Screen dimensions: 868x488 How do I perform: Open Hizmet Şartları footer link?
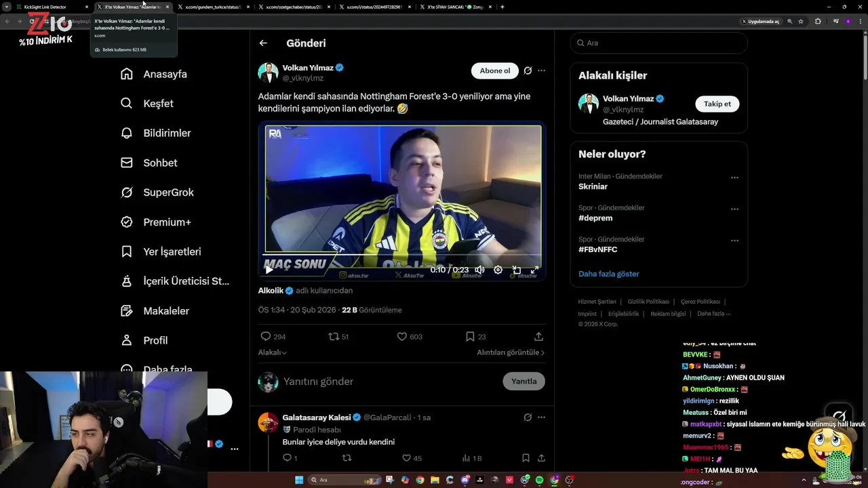tap(597, 302)
